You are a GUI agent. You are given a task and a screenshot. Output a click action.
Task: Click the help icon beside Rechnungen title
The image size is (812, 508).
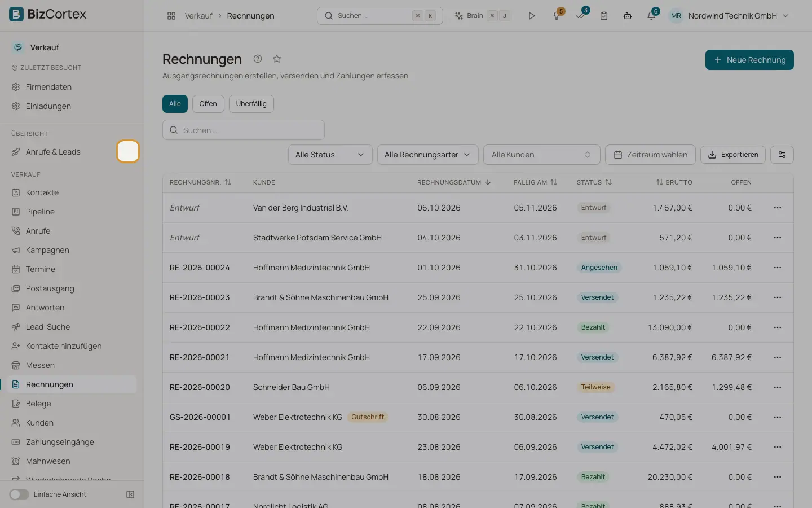(258, 59)
